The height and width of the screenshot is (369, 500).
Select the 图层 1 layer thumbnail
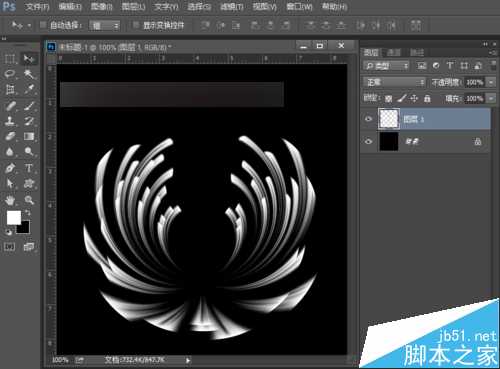pos(389,119)
